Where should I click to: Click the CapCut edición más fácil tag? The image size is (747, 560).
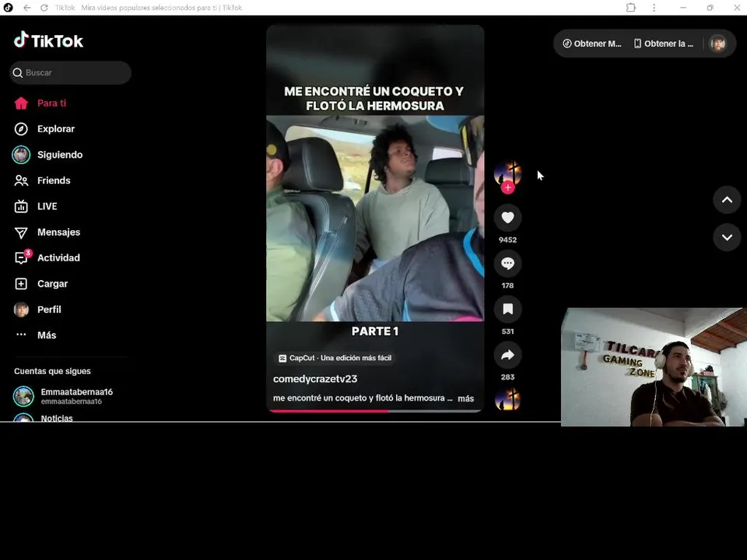pos(335,358)
